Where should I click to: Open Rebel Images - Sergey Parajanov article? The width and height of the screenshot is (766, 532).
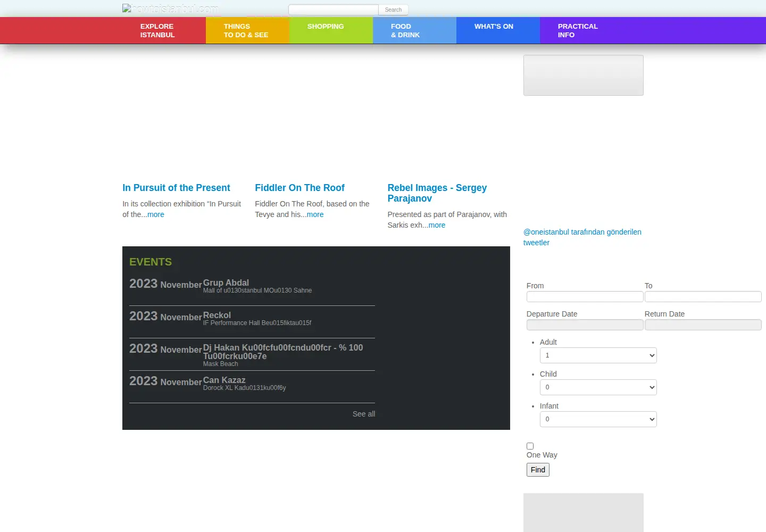click(437, 193)
